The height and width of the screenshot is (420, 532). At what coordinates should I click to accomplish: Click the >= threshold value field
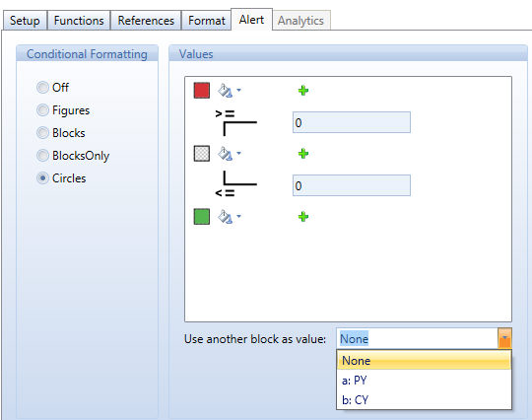[352, 122]
